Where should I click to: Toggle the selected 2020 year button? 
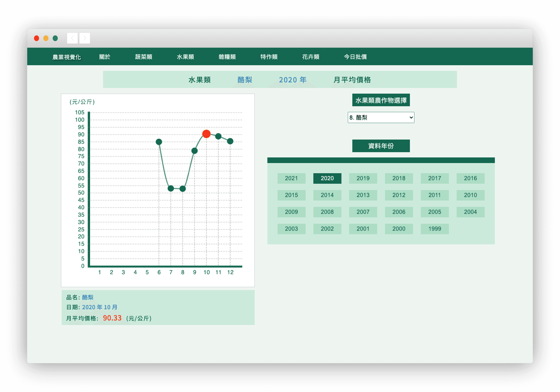click(327, 178)
